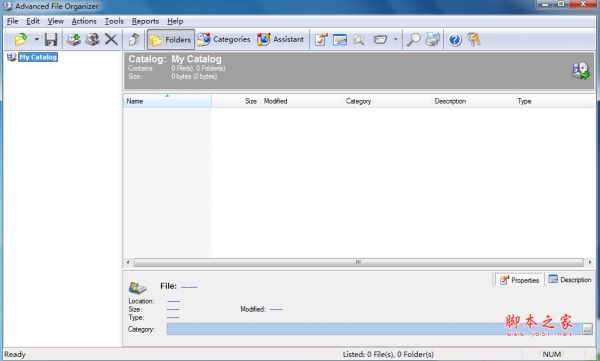This screenshot has width=600, height=361.
Task: Click the Properties checklist toolbar icon
Action: (321, 39)
